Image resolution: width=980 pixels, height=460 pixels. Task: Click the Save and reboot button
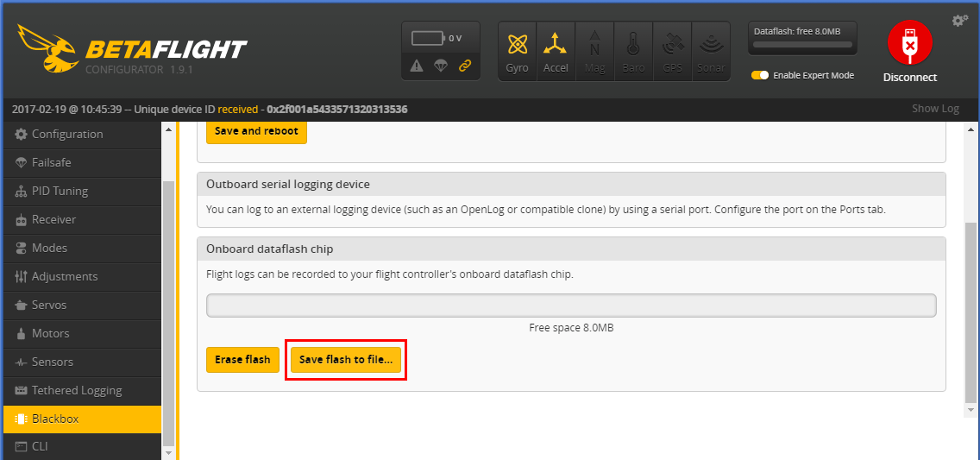click(256, 131)
